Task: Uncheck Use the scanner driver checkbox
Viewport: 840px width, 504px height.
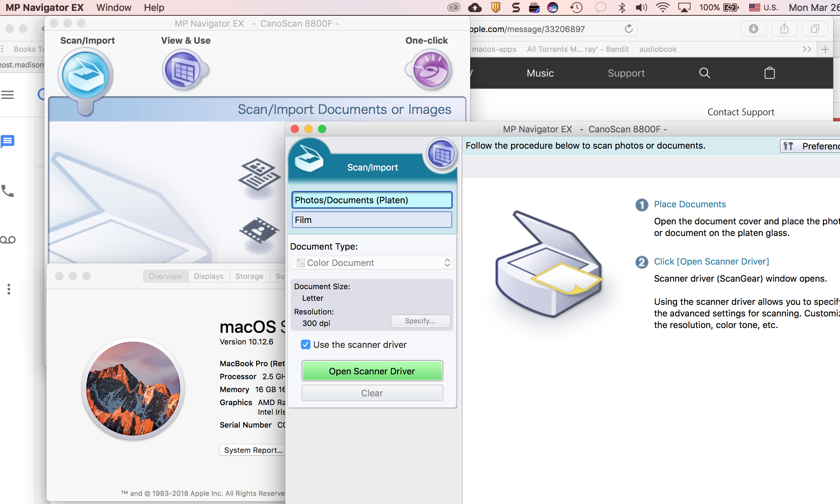Action: coord(306,345)
